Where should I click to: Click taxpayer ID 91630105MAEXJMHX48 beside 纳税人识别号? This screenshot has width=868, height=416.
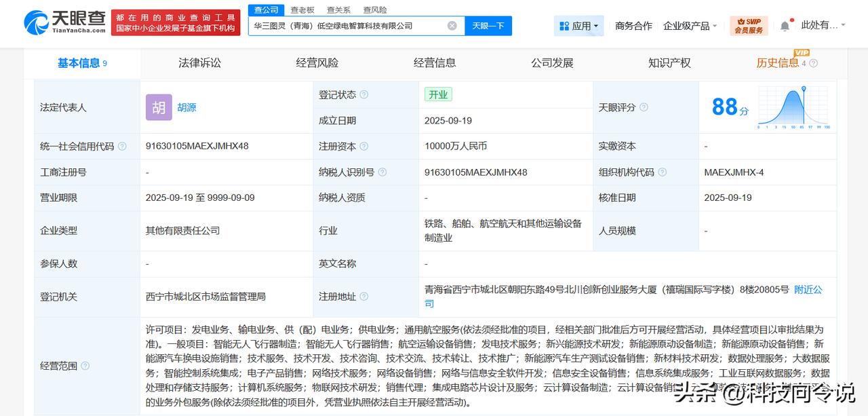click(476, 172)
